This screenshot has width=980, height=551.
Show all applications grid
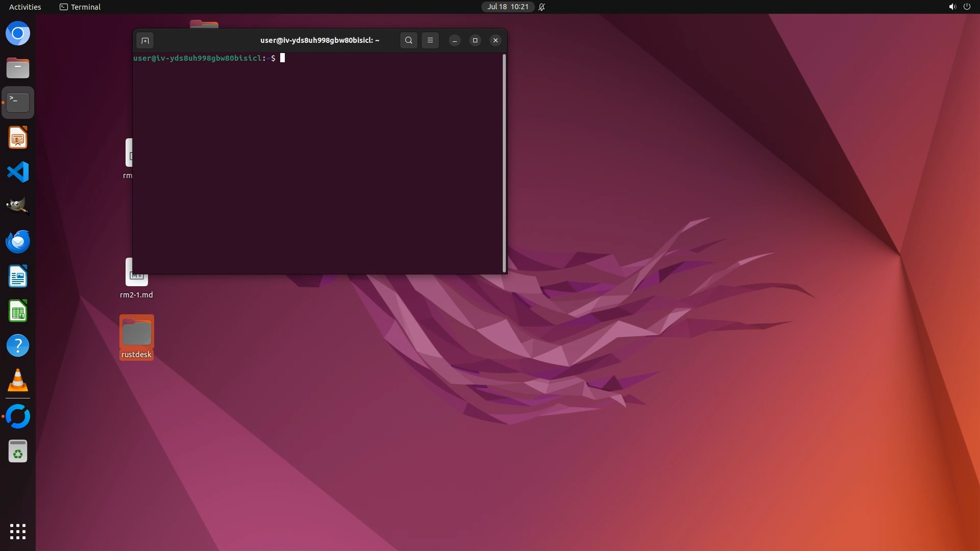coord(18,532)
